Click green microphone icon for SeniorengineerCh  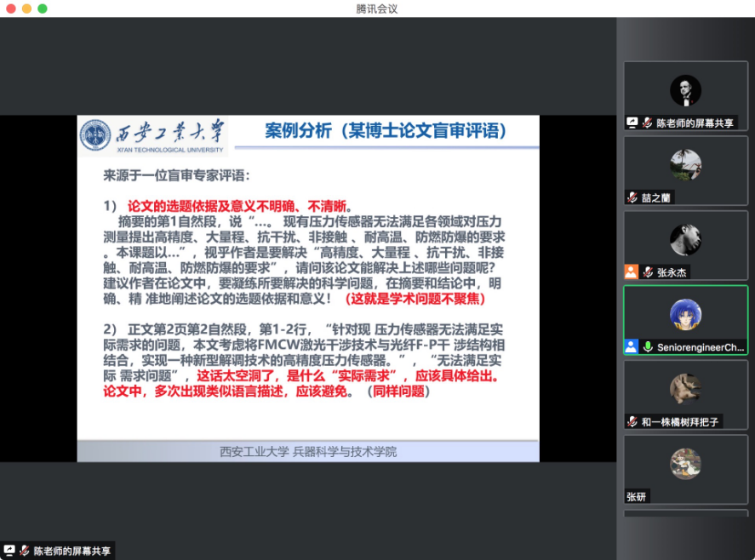(x=648, y=347)
